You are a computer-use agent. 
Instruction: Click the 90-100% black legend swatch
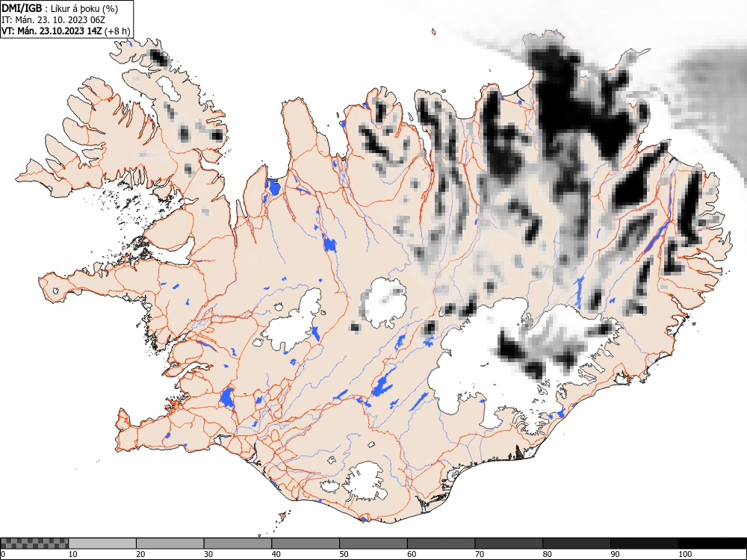point(644,544)
